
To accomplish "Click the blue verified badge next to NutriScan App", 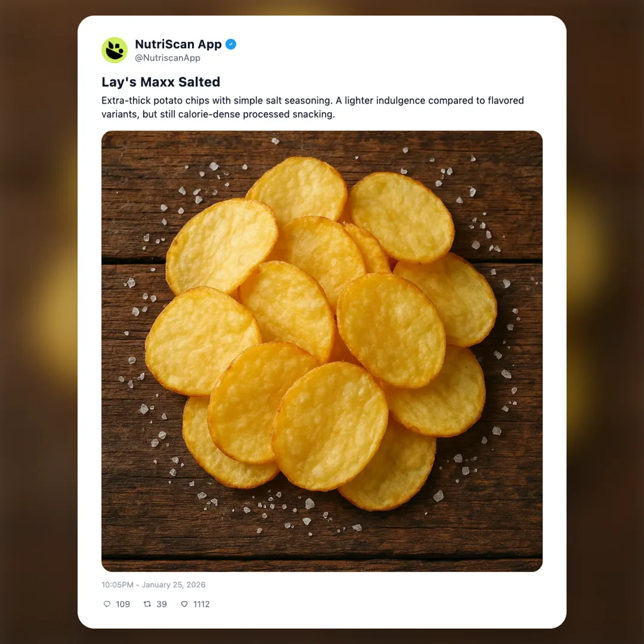I will (231, 44).
